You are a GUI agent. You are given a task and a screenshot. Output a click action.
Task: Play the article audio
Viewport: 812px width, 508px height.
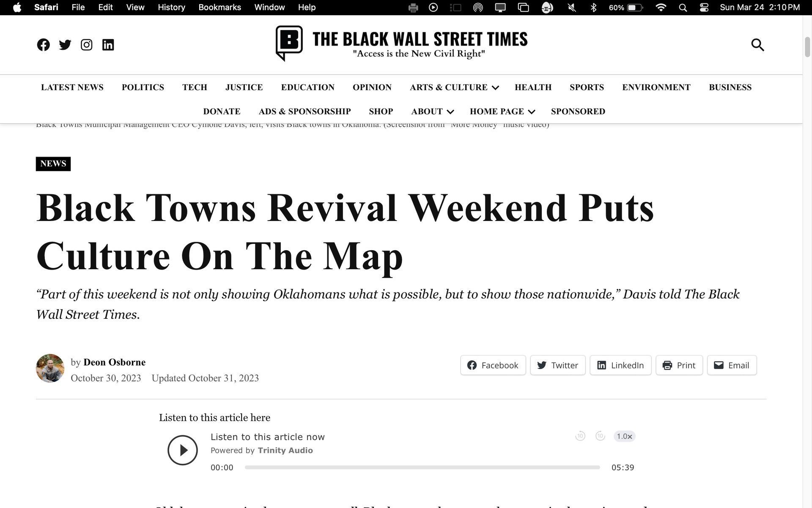coord(182,450)
